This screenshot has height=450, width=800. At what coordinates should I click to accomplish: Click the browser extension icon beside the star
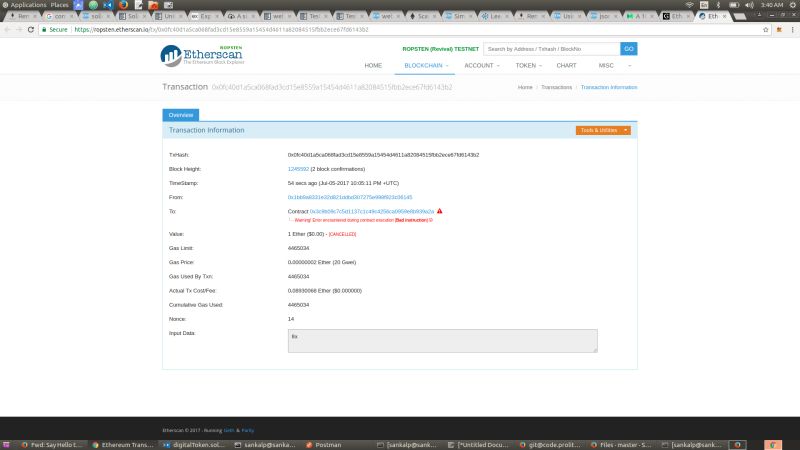point(779,30)
